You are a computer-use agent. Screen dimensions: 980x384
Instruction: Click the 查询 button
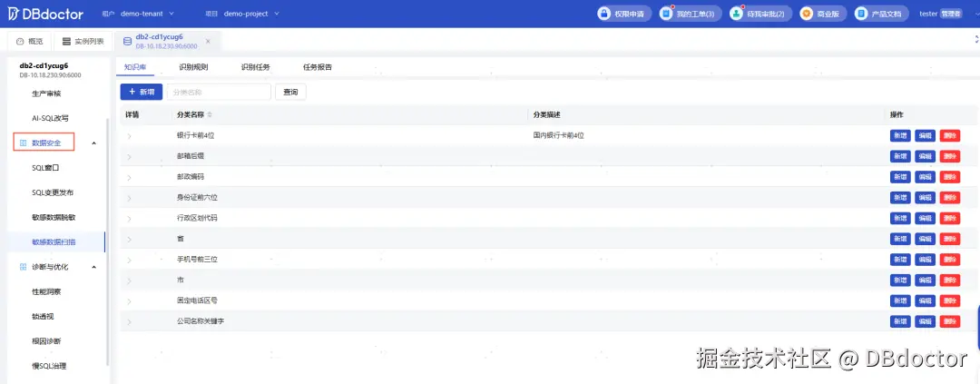coord(290,92)
